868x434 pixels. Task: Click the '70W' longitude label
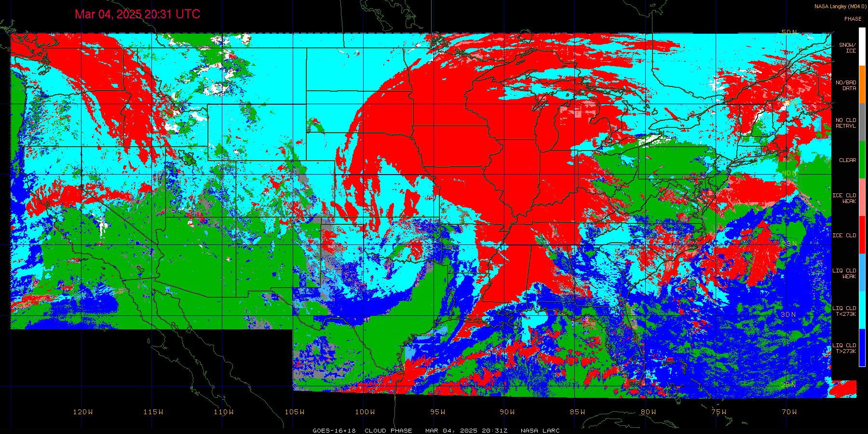tap(789, 412)
